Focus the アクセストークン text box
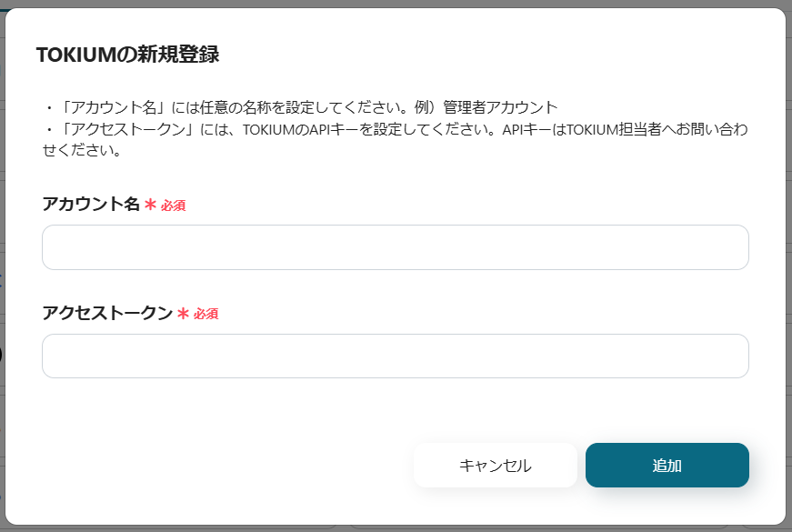Screen dimensions: 792x532 [395, 356]
